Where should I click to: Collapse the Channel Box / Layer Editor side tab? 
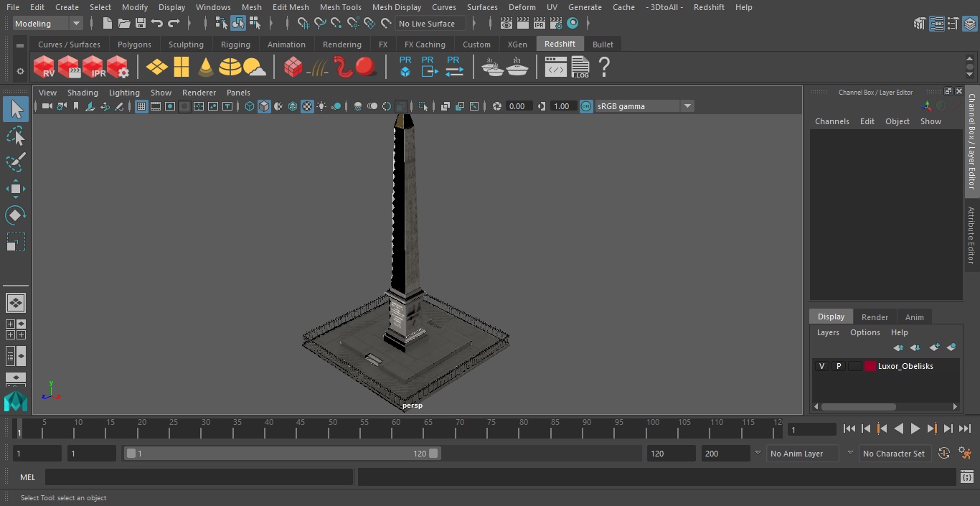pos(971,141)
